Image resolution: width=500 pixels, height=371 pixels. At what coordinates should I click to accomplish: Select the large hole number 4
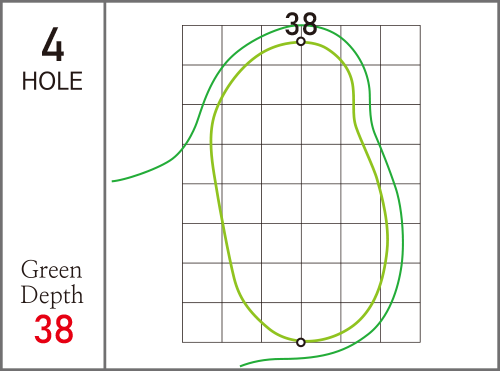[53, 45]
